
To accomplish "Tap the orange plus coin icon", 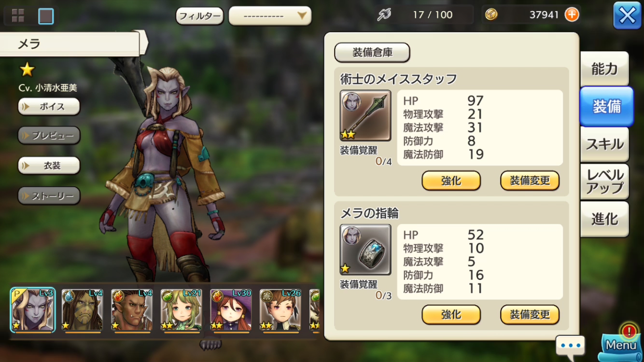I will (x=572, y=15).
